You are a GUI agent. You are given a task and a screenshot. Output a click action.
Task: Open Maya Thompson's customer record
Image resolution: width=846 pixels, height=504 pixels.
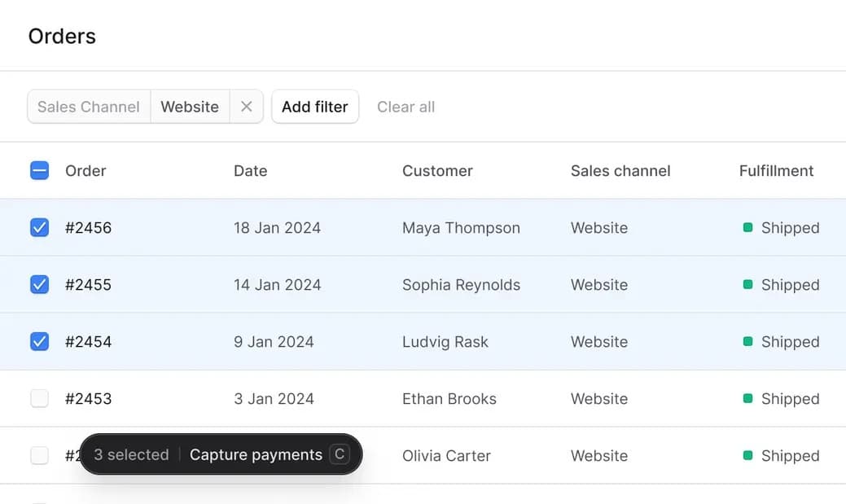[x=461, y=228]
